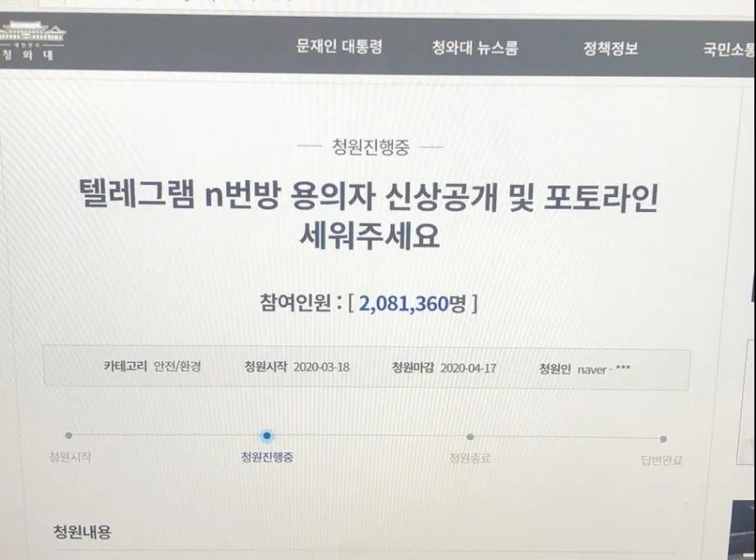Select the 청원종료 label under the progress bar
The width and height of the screenshot is (756, 560).
tap(470, 458)
